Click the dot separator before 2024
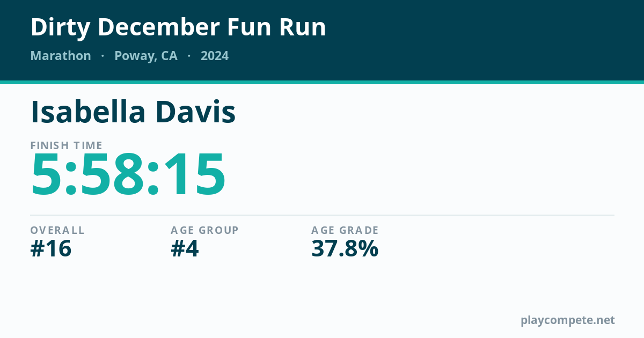 (x=189, y=56)
